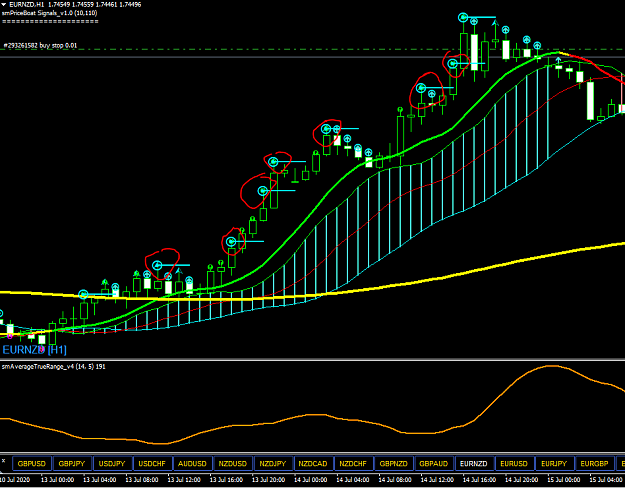
Task: Select the #293261582 buy stop 0.01 label
Action: (x=41, y=45)
